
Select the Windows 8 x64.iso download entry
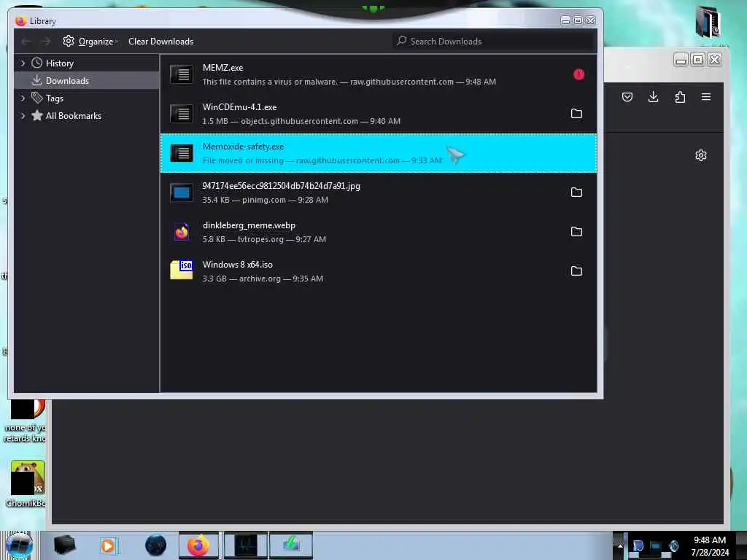point(379,271)
